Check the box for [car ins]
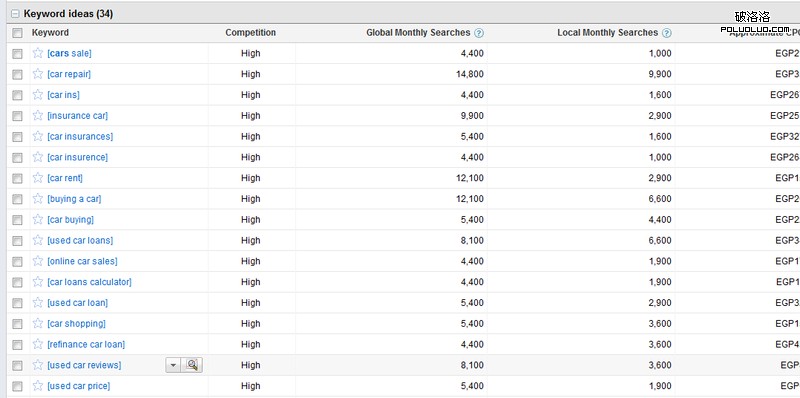The height and width of the screenshot is (398, 800). click(17, 95)
